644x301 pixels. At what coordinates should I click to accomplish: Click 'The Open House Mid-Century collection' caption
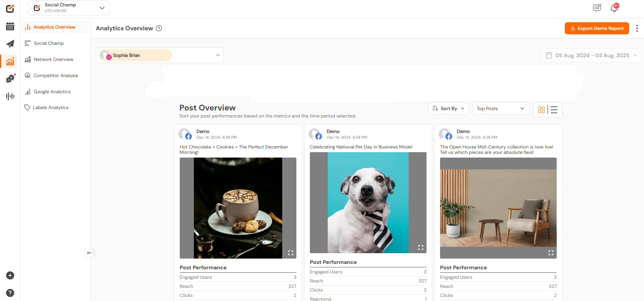point(497,149)
